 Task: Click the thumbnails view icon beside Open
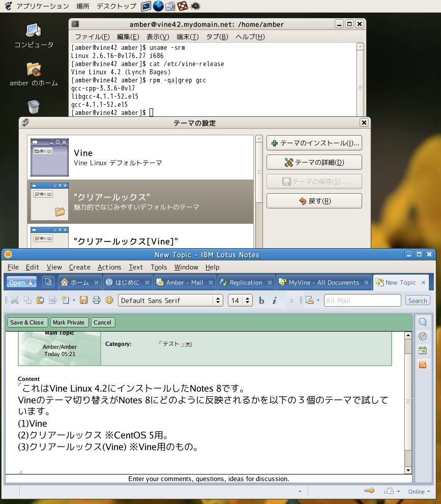click(48, 282)
